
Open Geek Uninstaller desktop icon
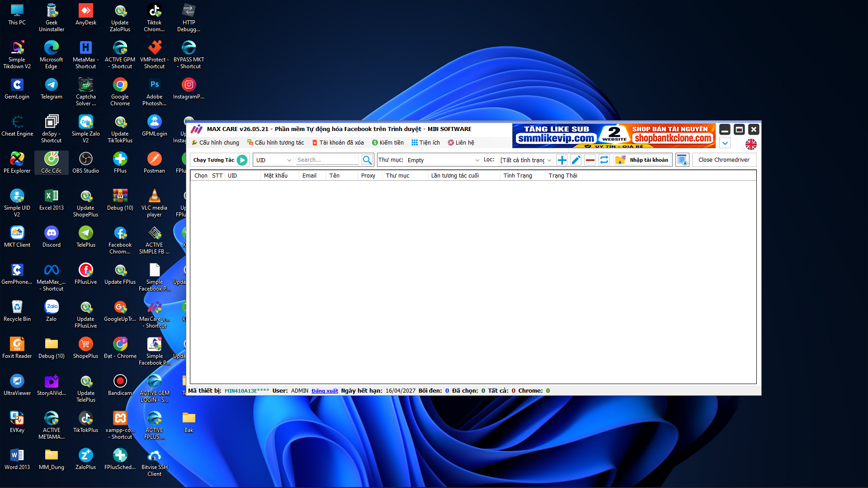click(52, 18)
